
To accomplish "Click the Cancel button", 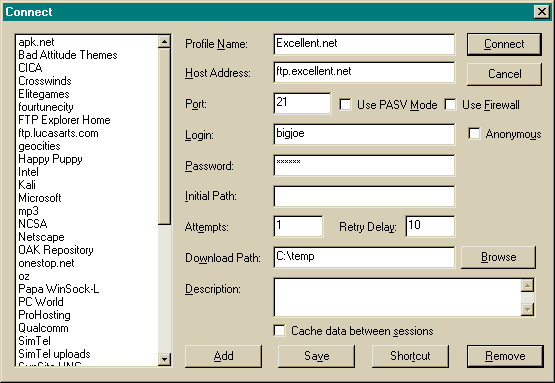I will [504, 74].
